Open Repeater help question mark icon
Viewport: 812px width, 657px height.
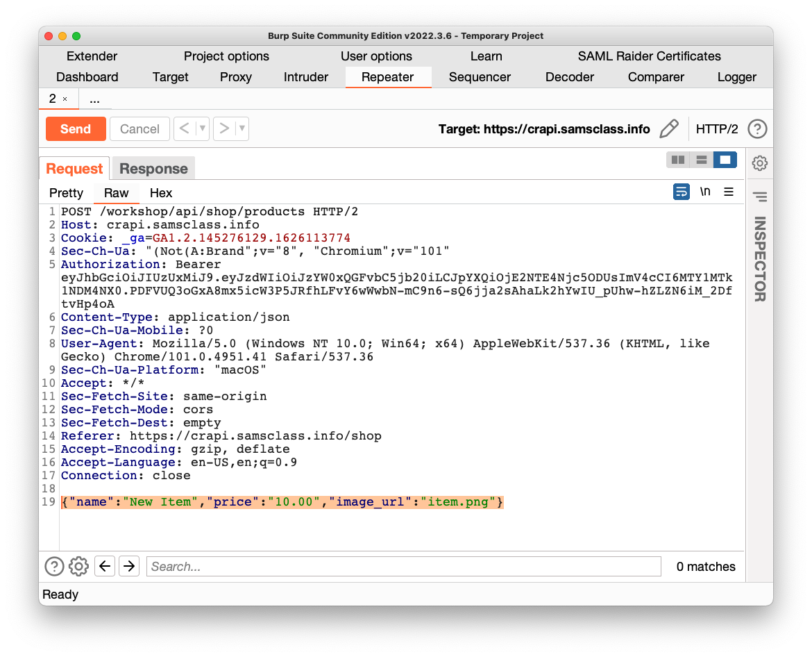coord(757,128)
